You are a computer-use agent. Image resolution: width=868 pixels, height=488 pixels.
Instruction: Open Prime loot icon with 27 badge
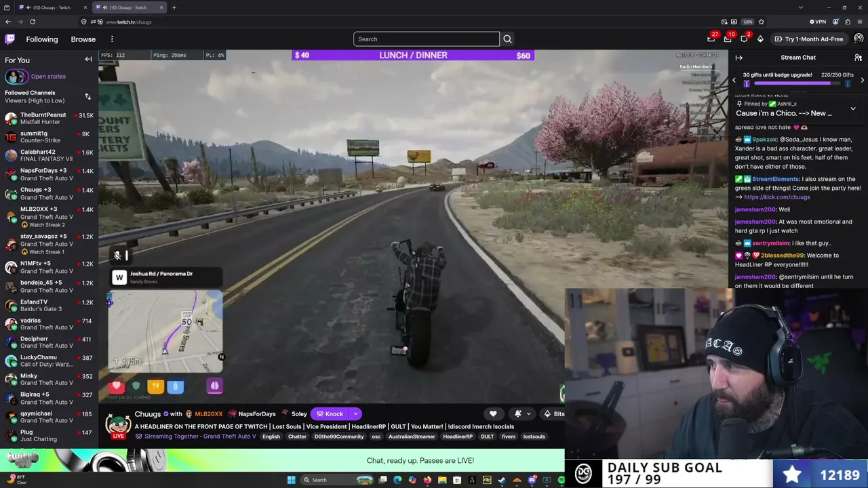coord(711,39)
